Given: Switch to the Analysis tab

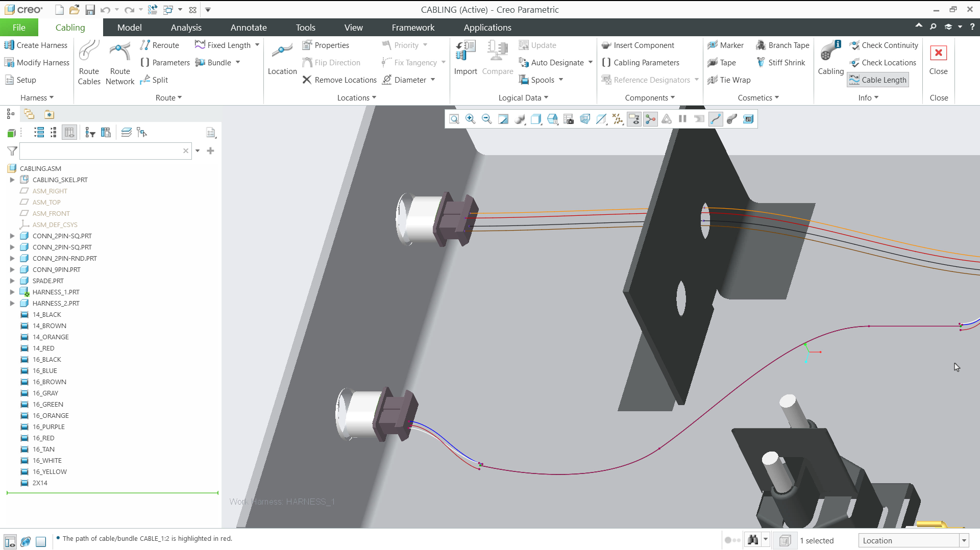Looking at the screenshot, I should tap(186, 27).
